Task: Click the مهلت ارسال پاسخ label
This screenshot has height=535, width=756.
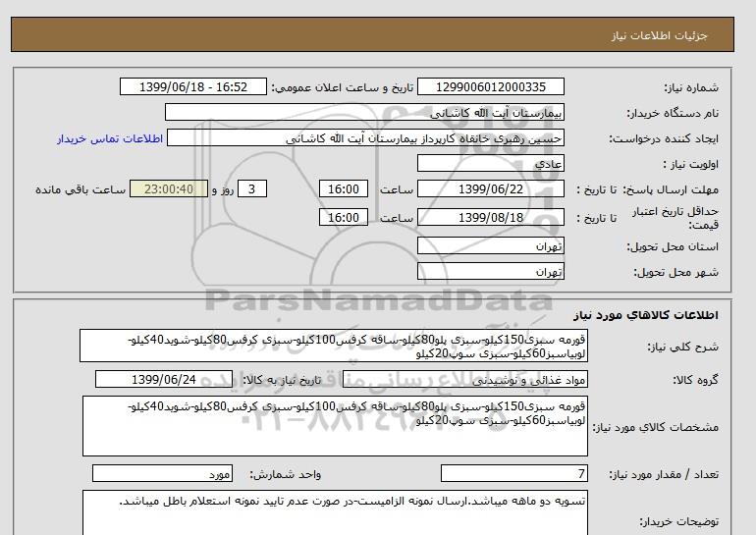Action: click(672, 189)
